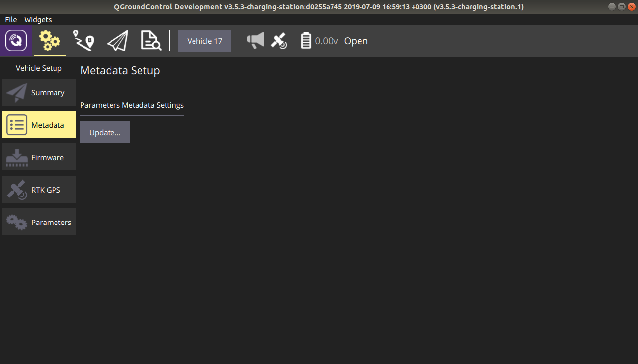
Task: Click the Update... button
Action: [x=105, y=133]
